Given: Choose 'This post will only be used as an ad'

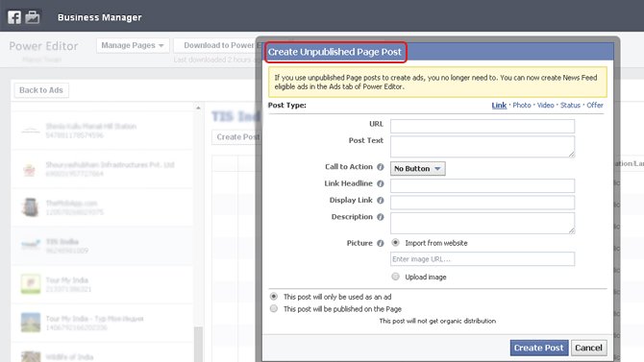Looking at the screenshot, I should pos(274,297).
